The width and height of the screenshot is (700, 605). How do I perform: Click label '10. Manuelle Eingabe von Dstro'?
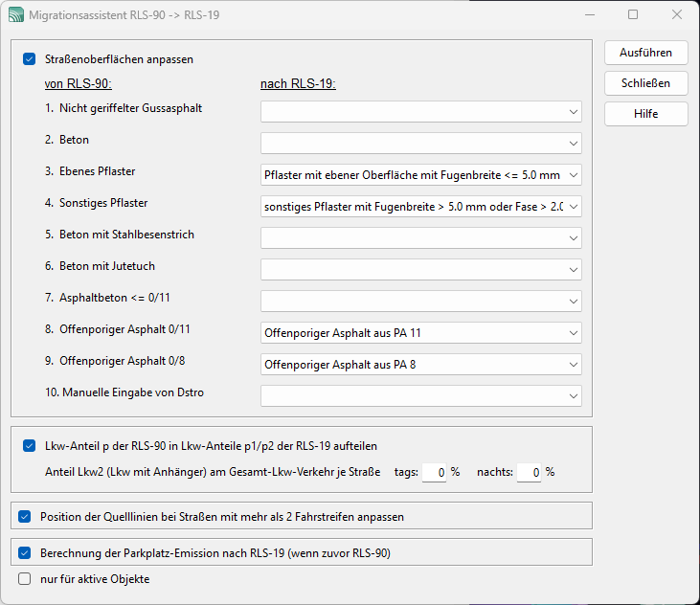point(124,392)
